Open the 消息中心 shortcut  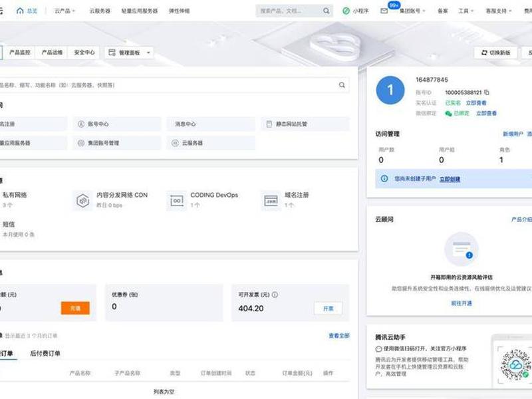(x=211, y=124)
